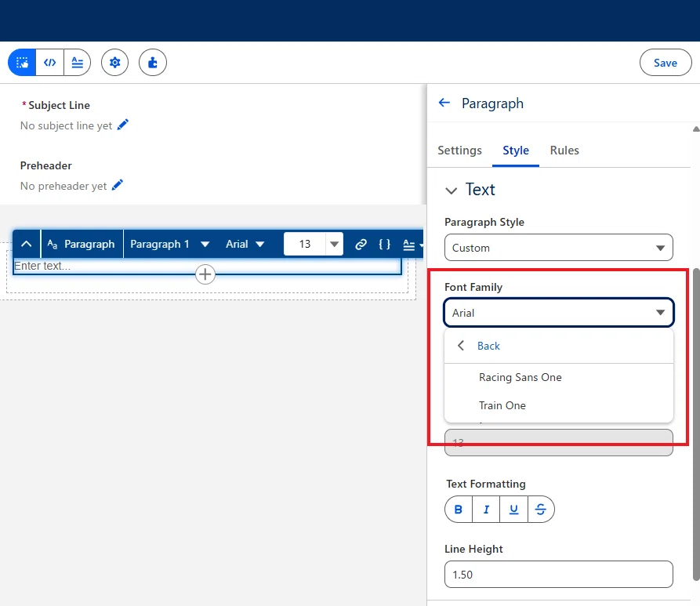Viewport: 700px width, 606px height.
Task: Toggle bold text formatting
Action: point(459,509)
